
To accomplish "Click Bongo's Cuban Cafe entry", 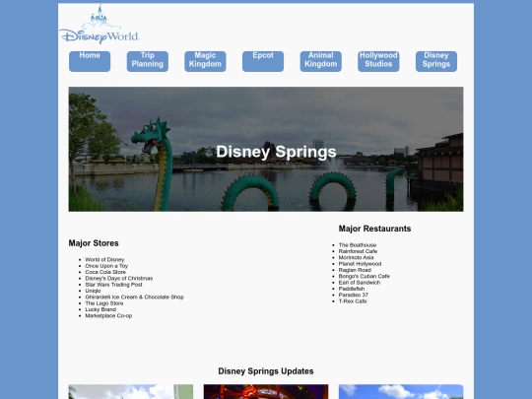I will tap(365, 276).
